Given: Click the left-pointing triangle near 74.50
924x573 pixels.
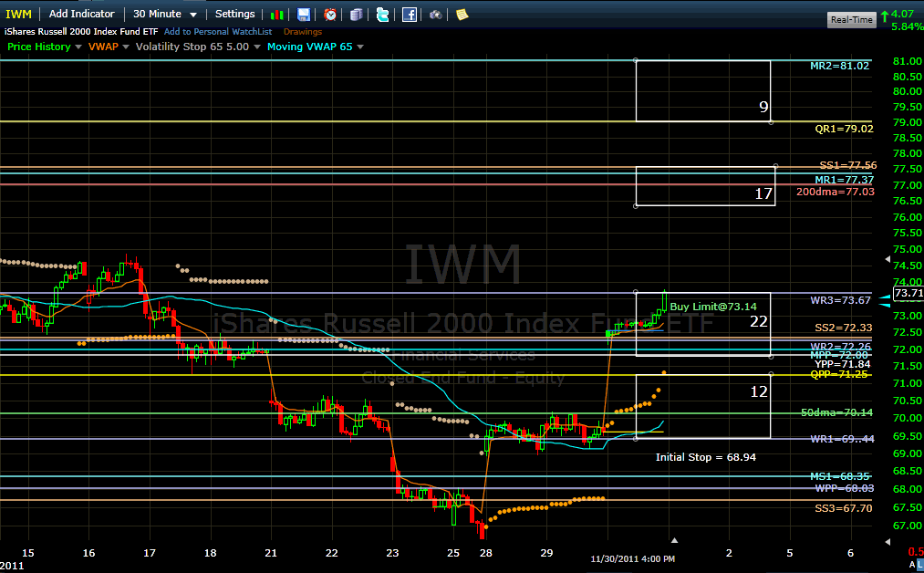Looking at the screenshot, I should click(888, 259).
